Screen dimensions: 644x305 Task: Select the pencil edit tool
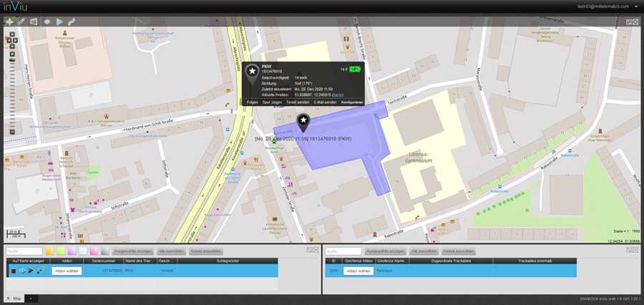tap(21, 21)
